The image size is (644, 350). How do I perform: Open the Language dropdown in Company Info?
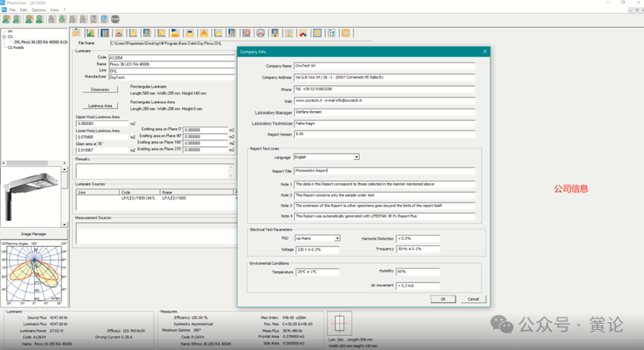[356, 157]
